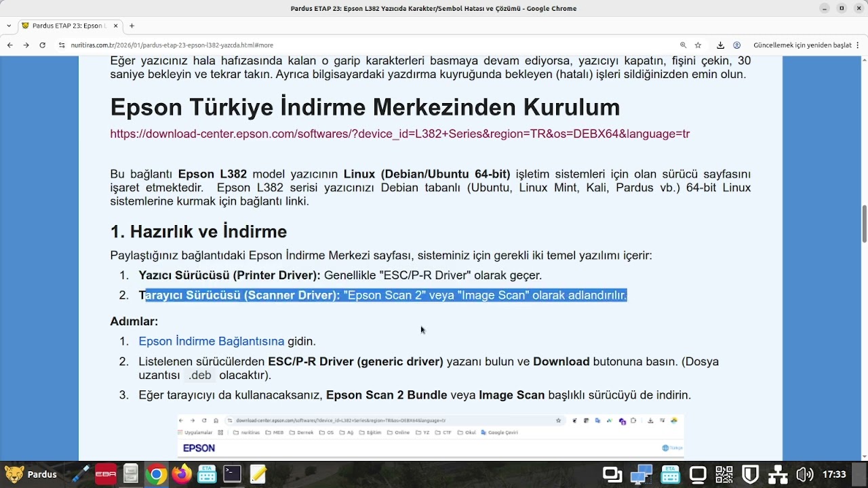Viewport: 868px width, 488px height.
Task: Open the download-center.epson.com link
Action: 400,134
